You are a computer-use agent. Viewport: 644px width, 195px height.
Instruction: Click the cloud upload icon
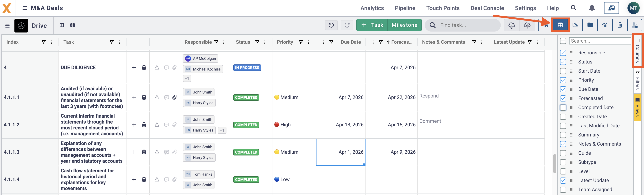[x=527, y=25]
